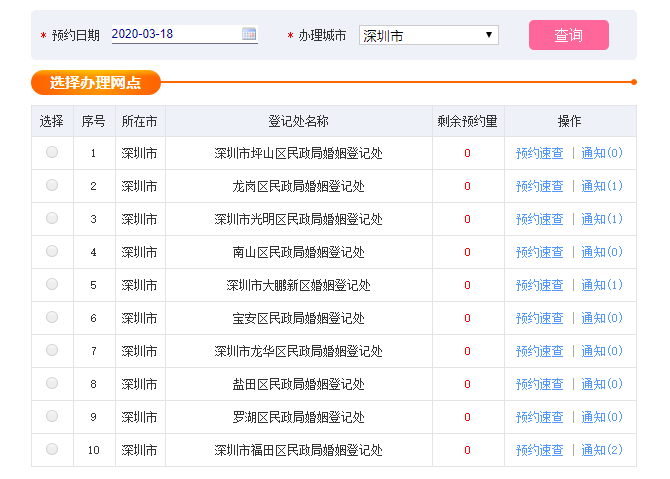Open 通知(1) for 龙岗区民政局婚姻登记处

pos(602,186)
